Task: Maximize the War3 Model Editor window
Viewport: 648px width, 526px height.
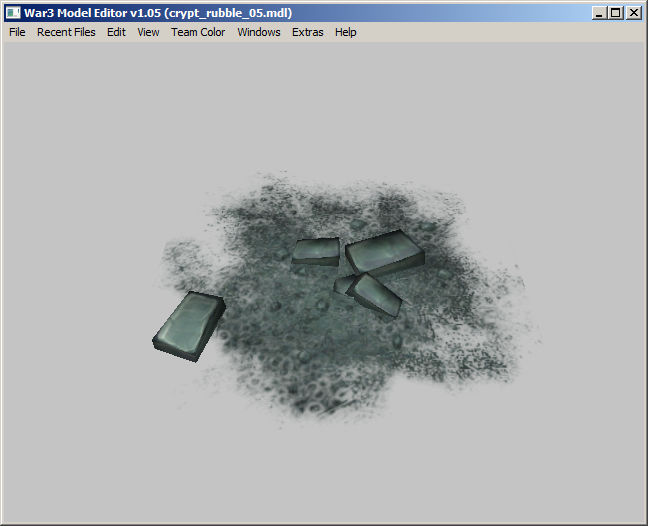Action: pyautogui.click(x=616, y=13)
